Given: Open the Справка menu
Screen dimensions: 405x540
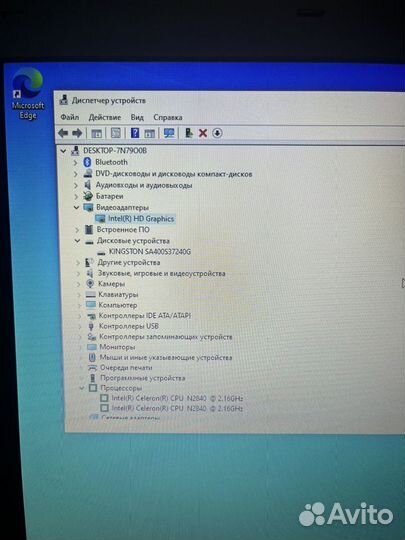Looking at the screenshot, I should tap(168, 117).
